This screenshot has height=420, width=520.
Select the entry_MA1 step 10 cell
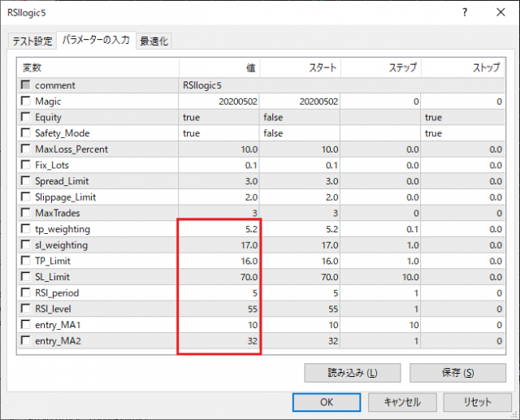380,325
